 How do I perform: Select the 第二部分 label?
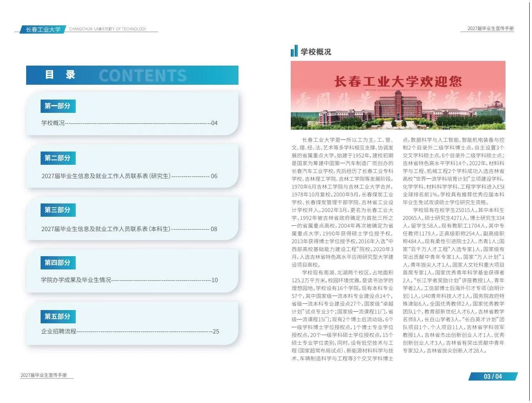tap(58, 158)
